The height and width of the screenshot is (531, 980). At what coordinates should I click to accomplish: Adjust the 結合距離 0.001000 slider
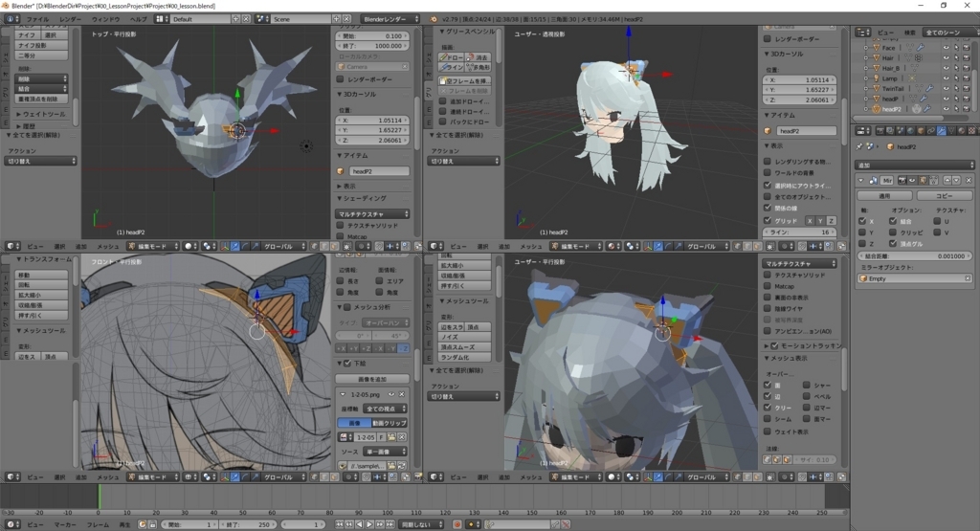coord(914,256)
